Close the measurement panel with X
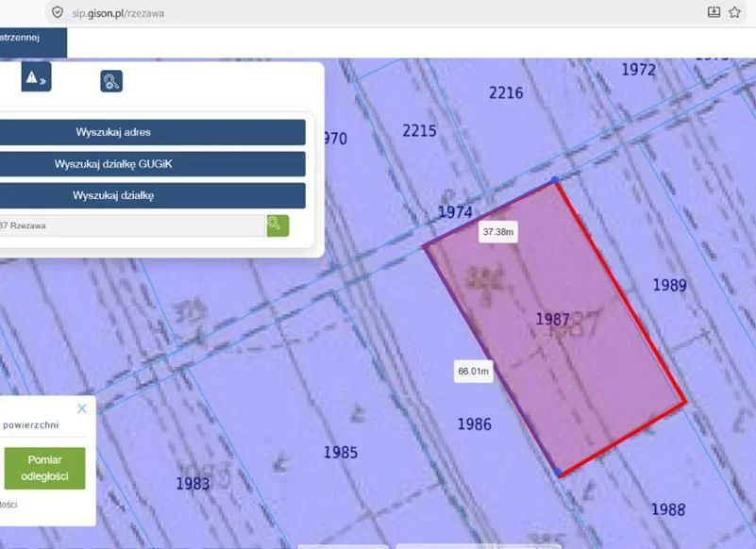 click(82, 408)
